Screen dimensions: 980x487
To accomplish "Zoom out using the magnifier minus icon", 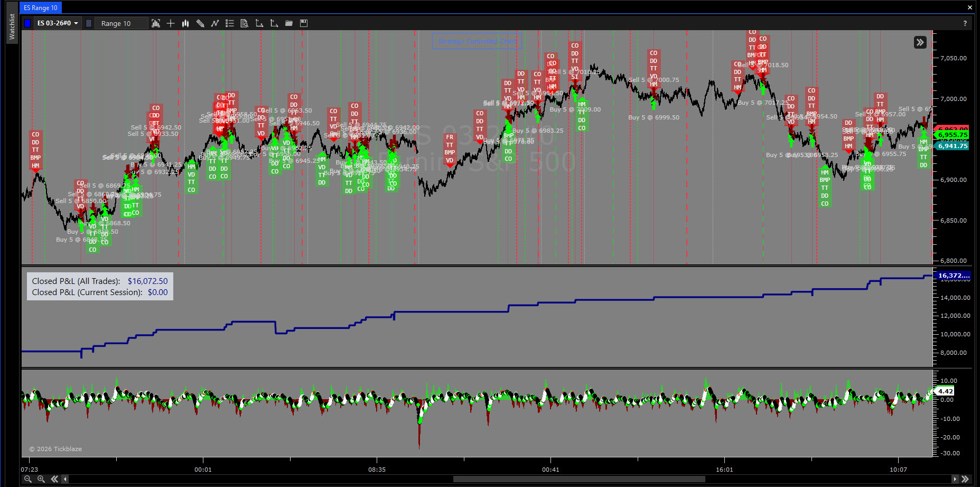I will (x=28, y=479).
